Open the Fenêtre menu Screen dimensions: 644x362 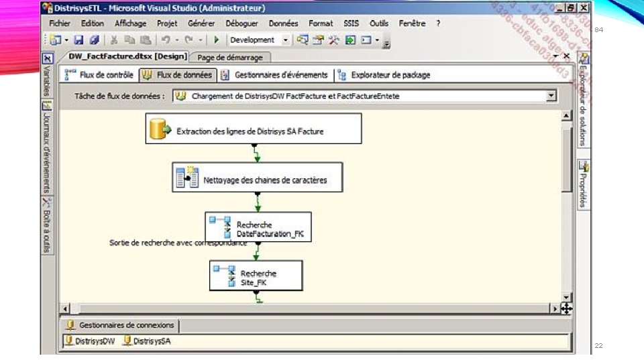[412, 23]
